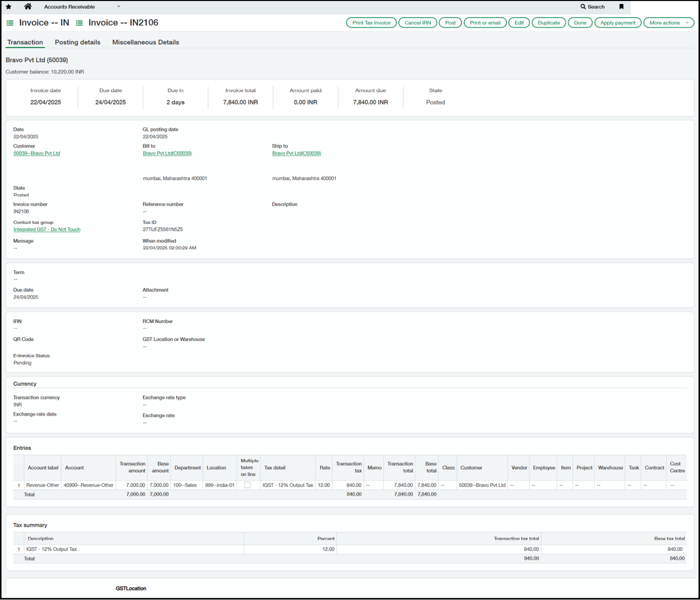Open the list icon beside Invoice -- IN
The height and width of the screenshot is (600, 700).
pyautogui.click(x=10, y=22)
